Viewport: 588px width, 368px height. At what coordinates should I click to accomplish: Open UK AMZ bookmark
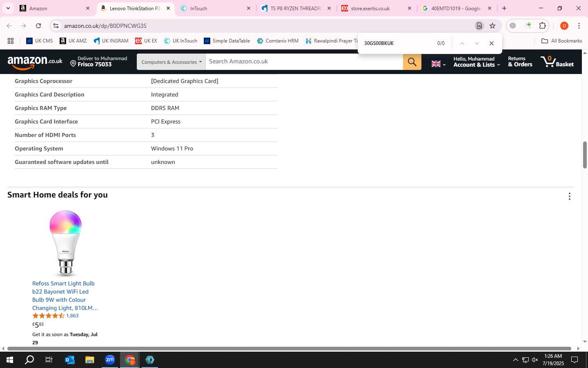pyautogui.click(x=73, y=41)
